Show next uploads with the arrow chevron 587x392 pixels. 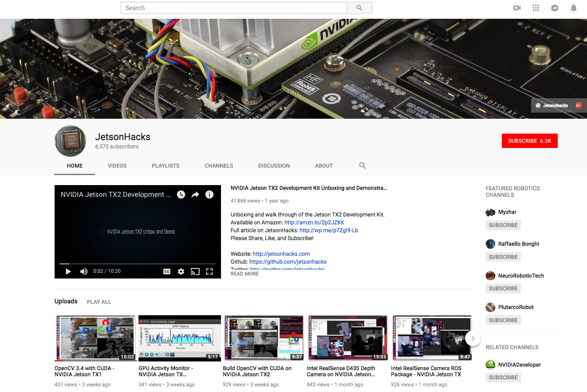[473, 338]
